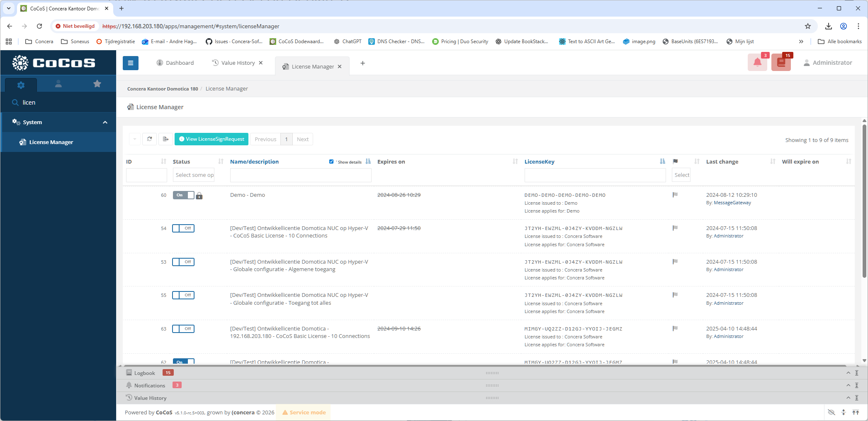Open the notifications bell icon

click(757, 63)
